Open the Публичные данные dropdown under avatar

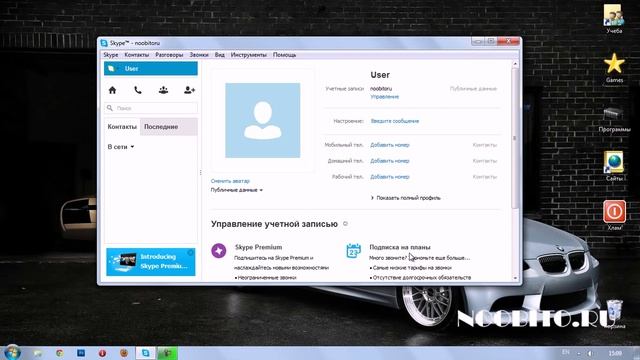[237, 190]
